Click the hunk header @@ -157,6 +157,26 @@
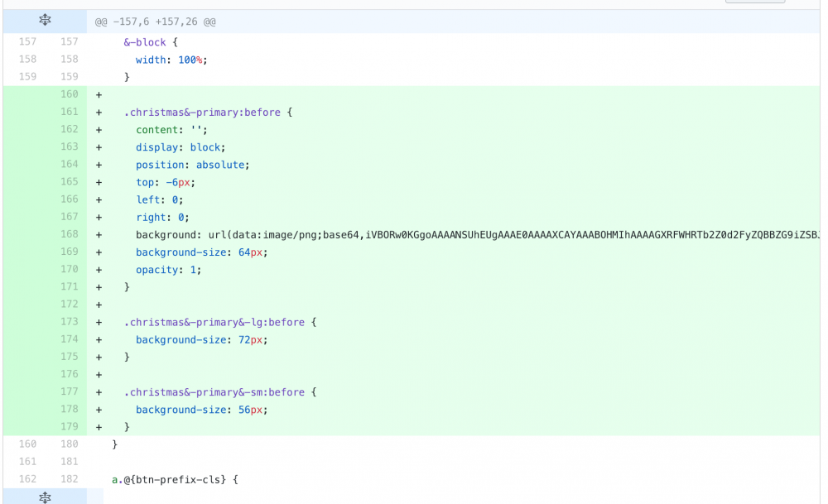828x504 pixels. pyautogui.click(x=155, y=22)
